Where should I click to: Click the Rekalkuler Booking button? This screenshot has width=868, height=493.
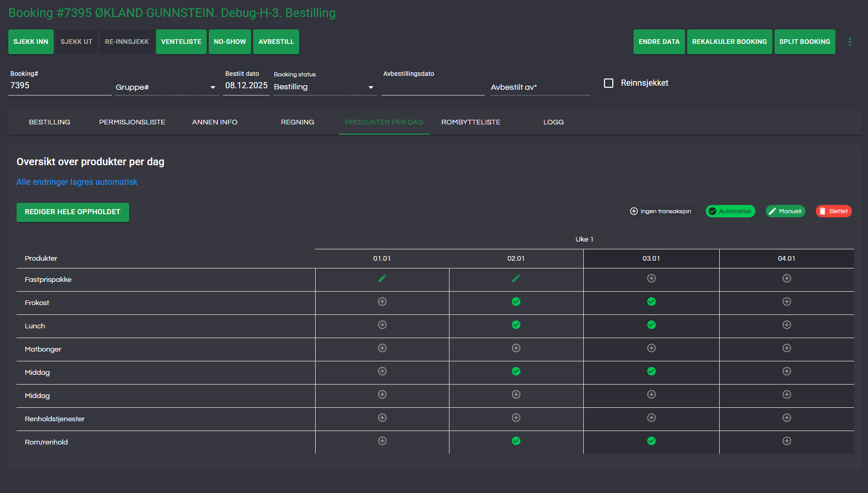729,42
